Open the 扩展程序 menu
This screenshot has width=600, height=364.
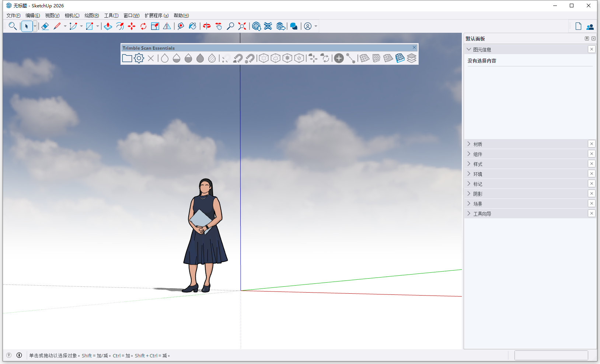[x=156, y=15]
